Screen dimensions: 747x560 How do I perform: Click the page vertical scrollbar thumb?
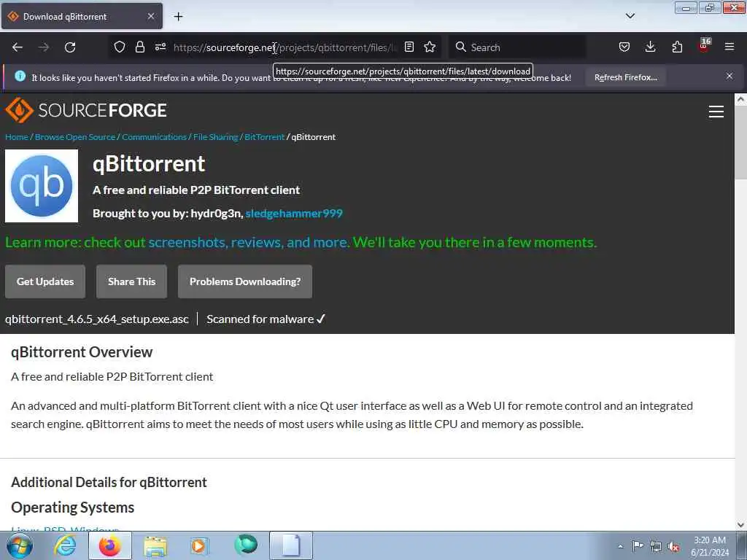(740, 144)
